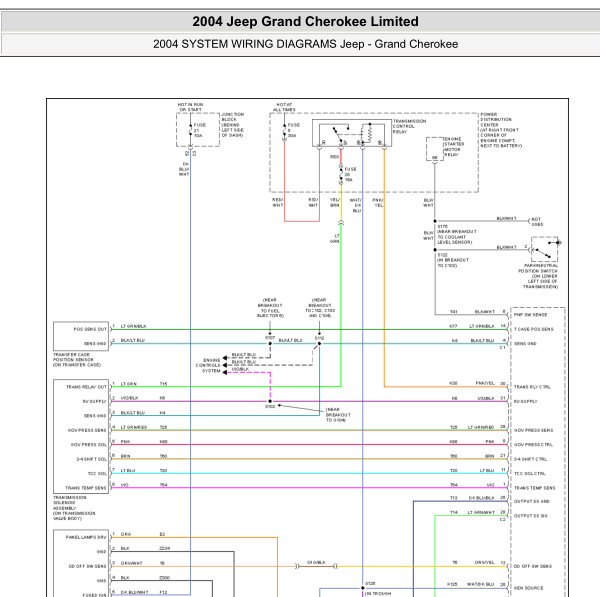Viewport: 600px width, 597px height.
Task: Click the 'Z234' circuit code label
Action: (x=165, y=548)
